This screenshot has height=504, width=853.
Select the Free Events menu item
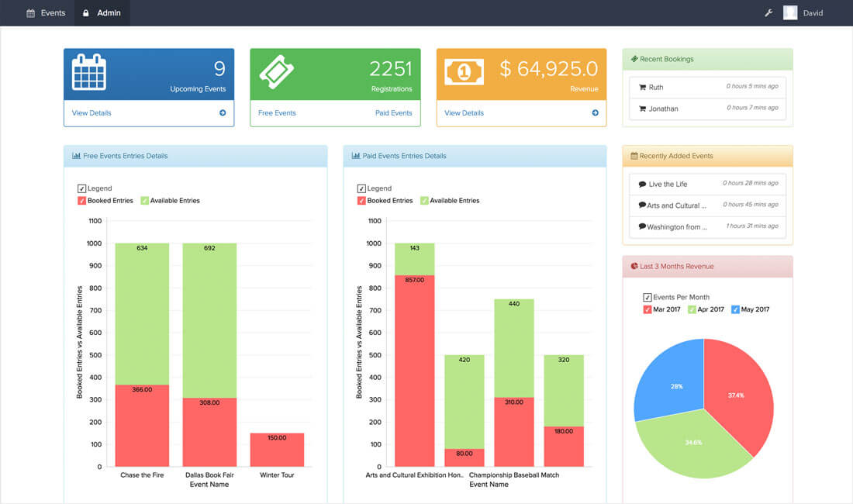click(277, 113)
